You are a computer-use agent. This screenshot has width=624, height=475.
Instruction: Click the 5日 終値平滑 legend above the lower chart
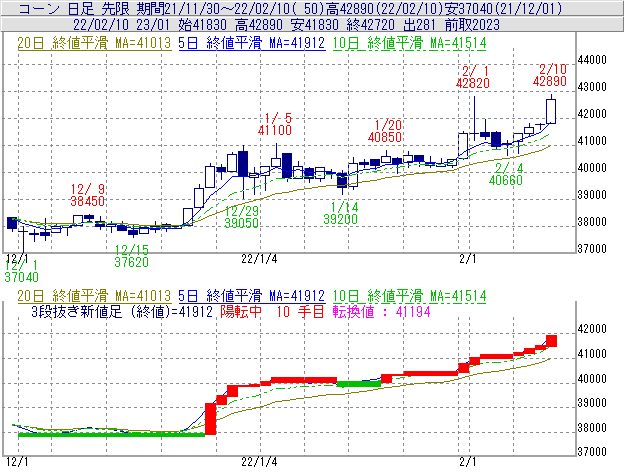252,296
